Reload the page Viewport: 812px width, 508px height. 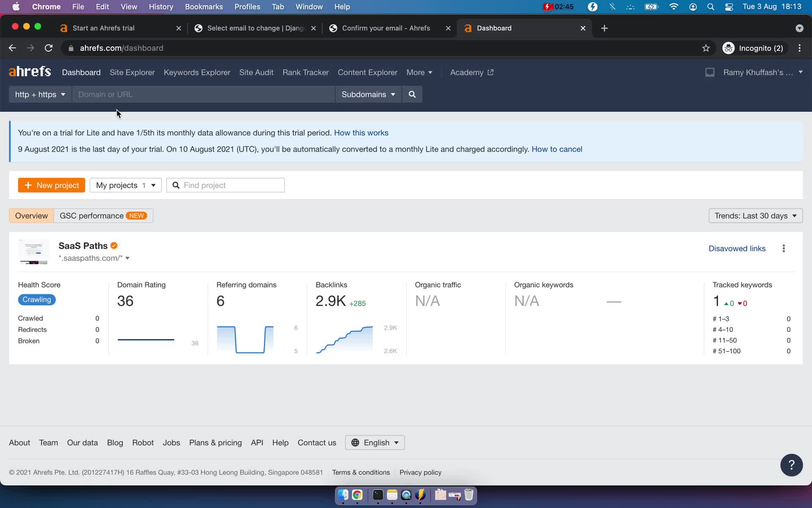click(49, 48)
